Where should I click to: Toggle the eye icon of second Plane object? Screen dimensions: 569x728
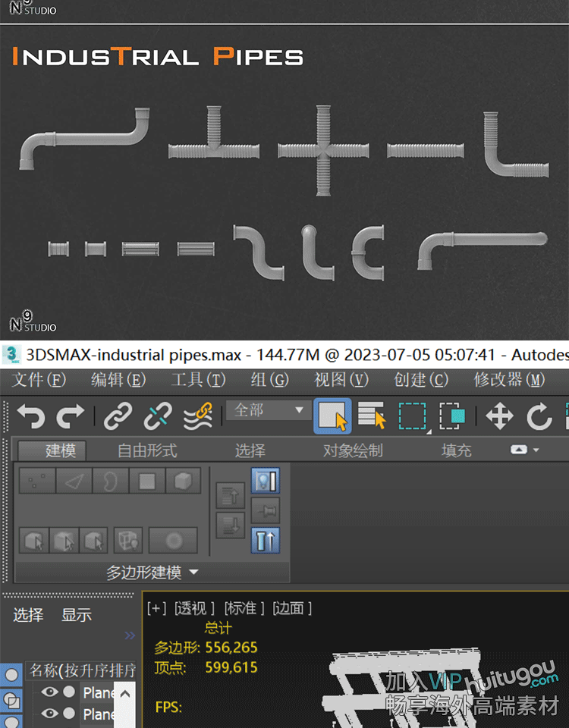50,713
